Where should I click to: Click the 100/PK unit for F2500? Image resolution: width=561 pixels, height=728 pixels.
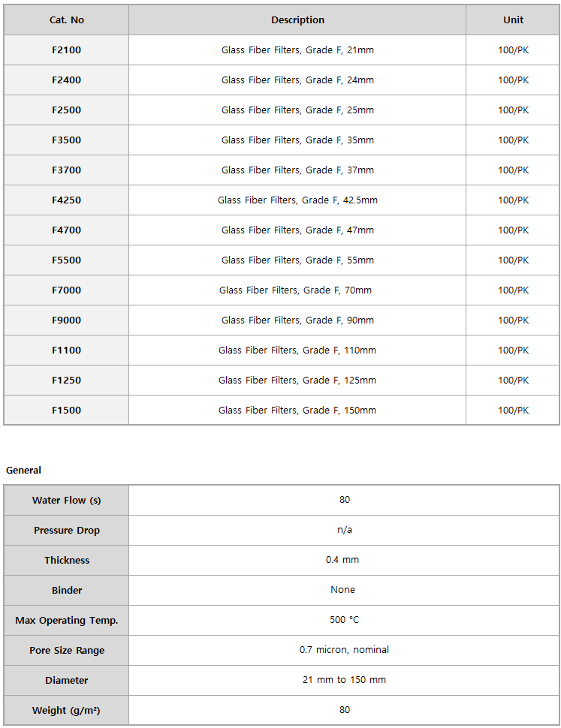tap(513, 110)
